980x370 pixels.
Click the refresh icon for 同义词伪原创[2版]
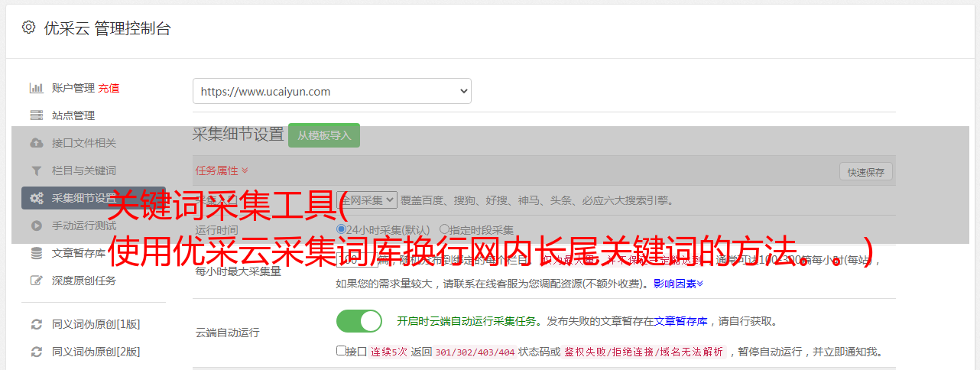pos(36,352)
